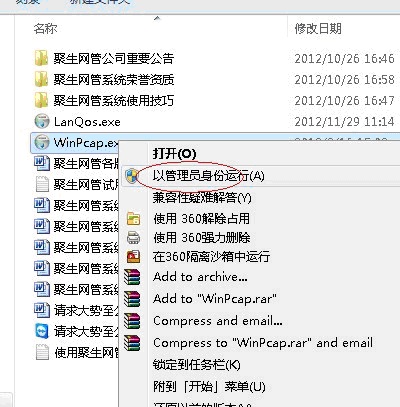
Task: Click the 360隔离沙箱 sandbox icon
Action: point(133,256)
